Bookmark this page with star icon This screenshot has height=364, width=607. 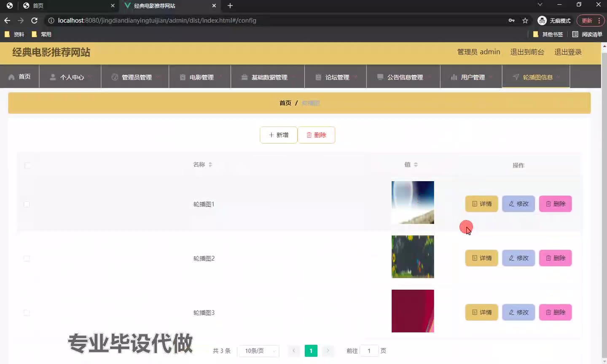[x=525, y=20]
